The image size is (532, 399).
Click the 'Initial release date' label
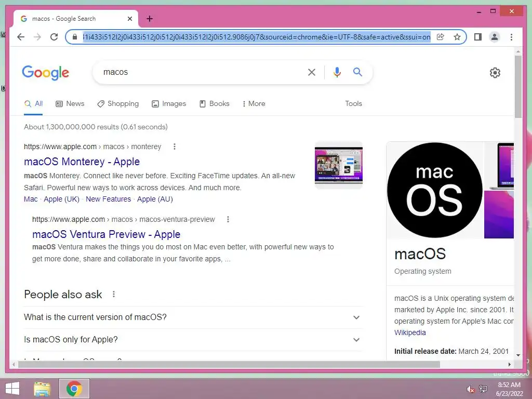pos(425,352)
